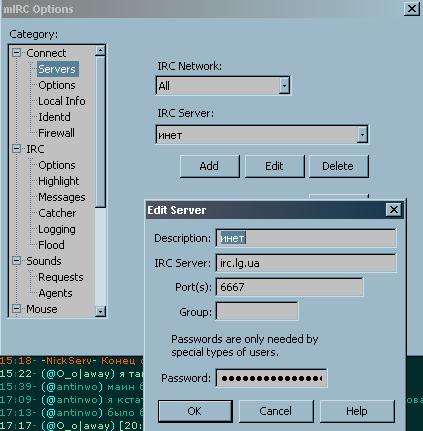Select Servers in the category tree
The height and width of the screenshot is (431, 423).
pos(57,69)
